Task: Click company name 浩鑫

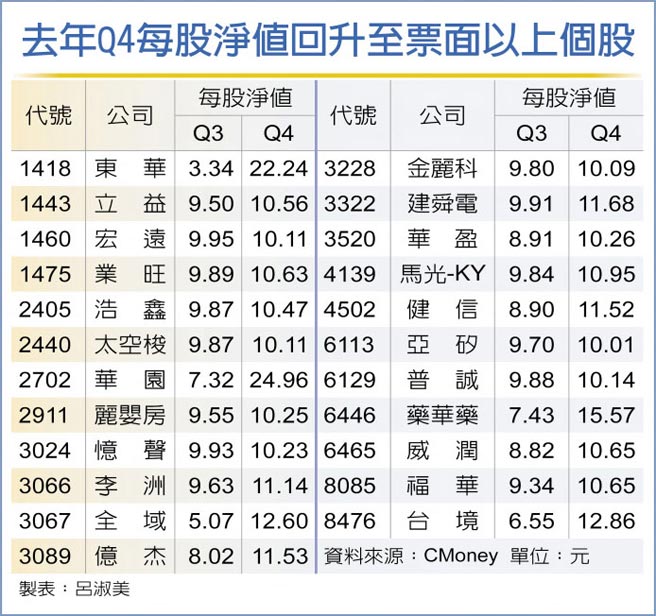Action: click(130, 310)
